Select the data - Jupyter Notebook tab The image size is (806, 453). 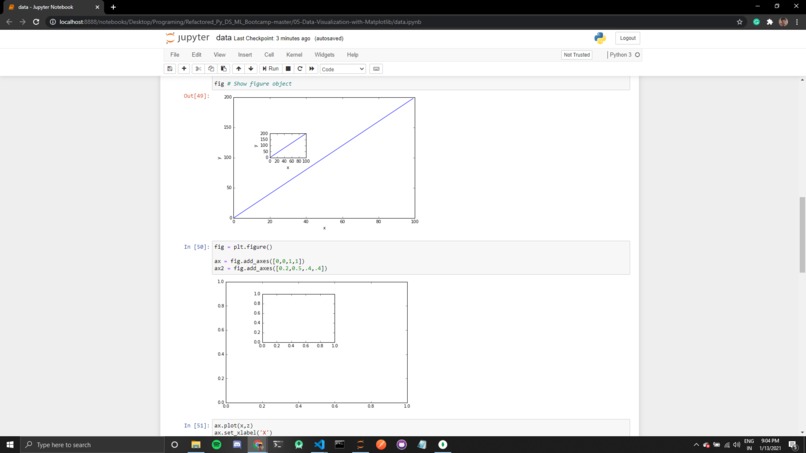[51, 7]
